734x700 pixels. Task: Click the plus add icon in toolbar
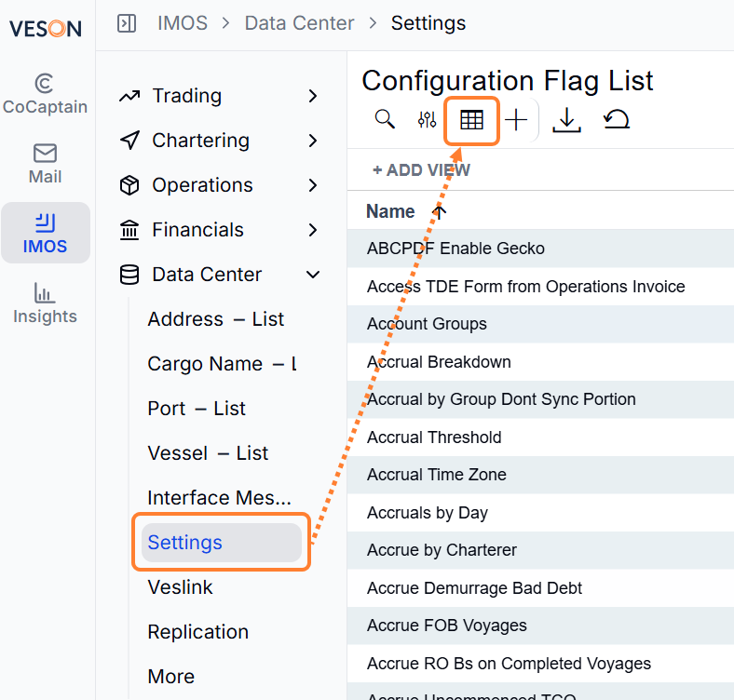pos(516,120)
